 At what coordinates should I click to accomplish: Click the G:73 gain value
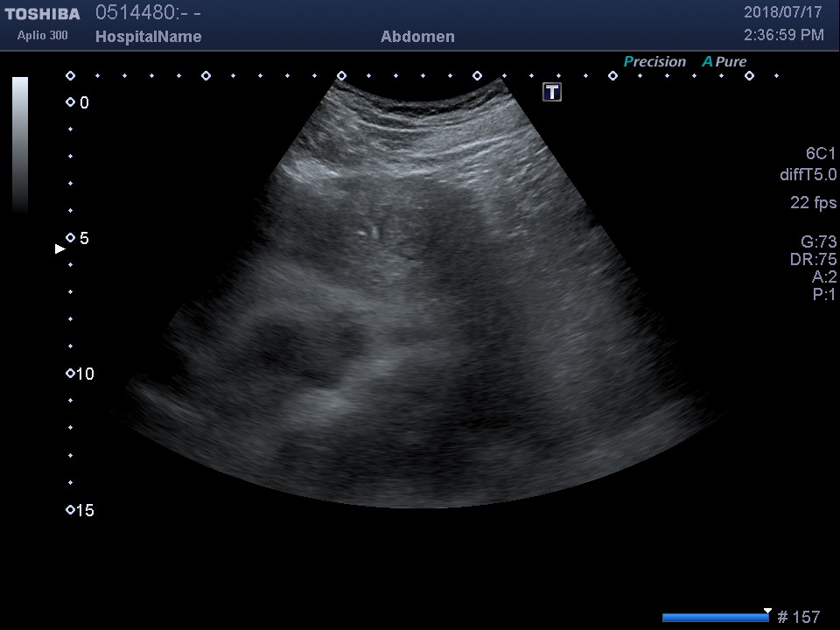click(x=818, y=241)
